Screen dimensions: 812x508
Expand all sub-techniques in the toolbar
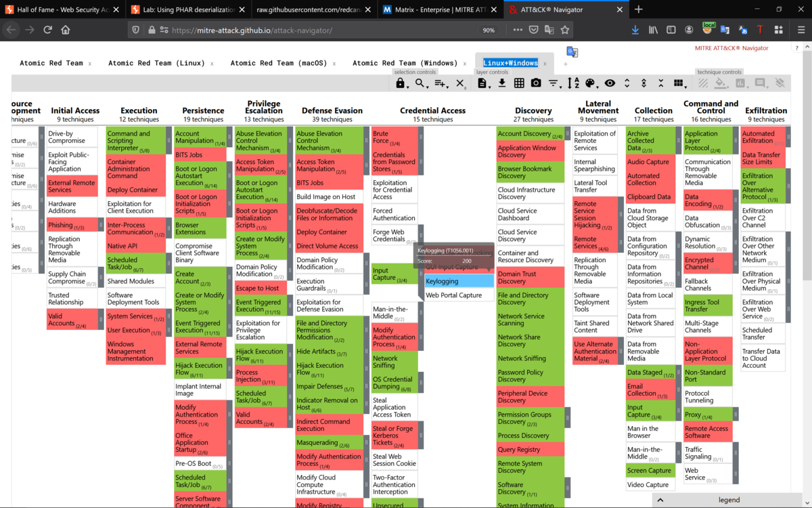(x=627, y=83)
